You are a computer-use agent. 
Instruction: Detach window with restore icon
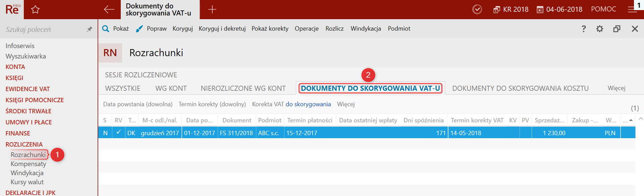point(617,29)
